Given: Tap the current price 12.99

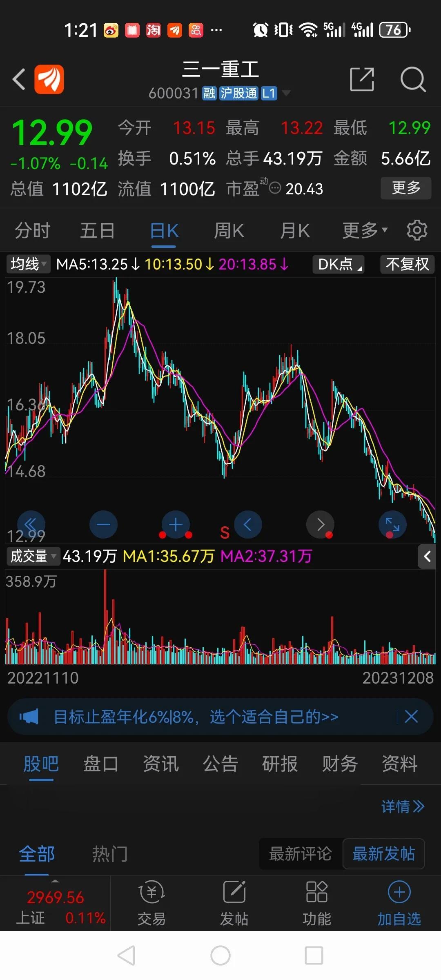Looking at the screenshot, I should 52,133.
